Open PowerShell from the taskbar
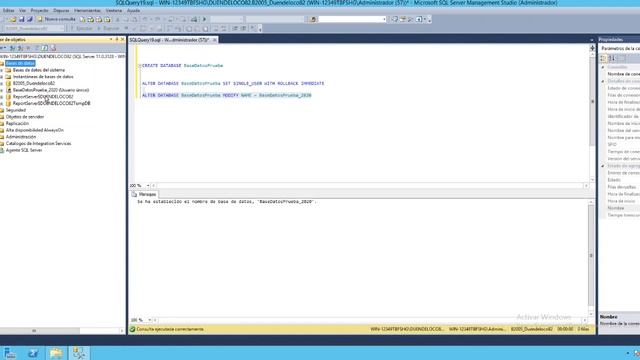This screenshot has height=360, width=640. click(x=33, y=353)
